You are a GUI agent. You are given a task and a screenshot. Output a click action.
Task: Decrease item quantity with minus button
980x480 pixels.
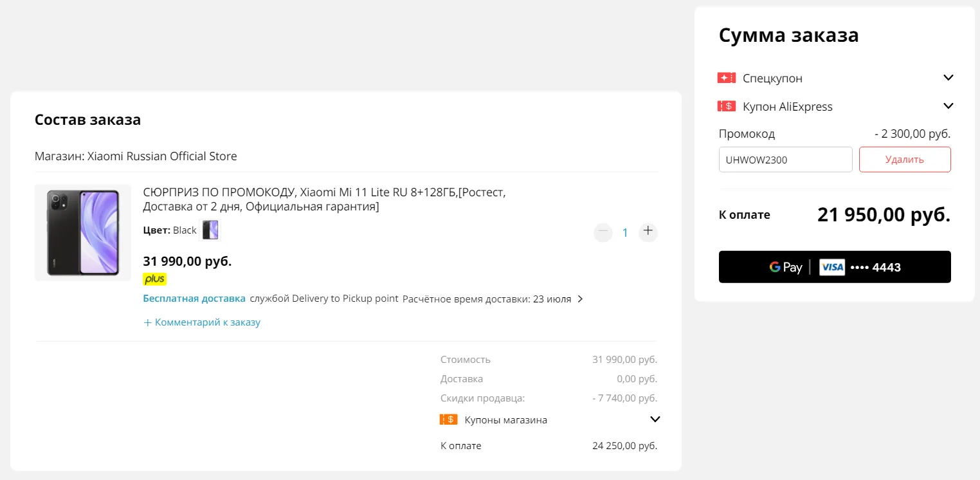[603, 231]
